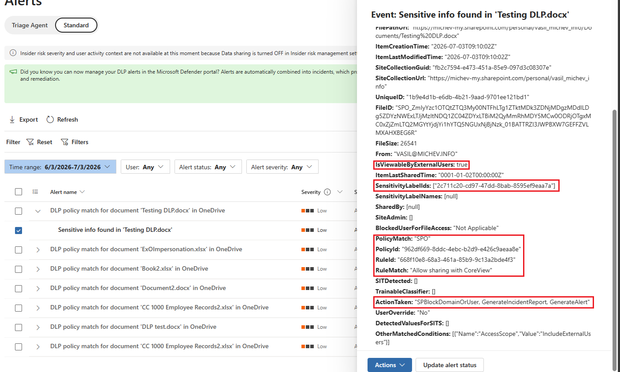620x372 pixels.
Task: Collapse the 'Testing DLP.docx' alert group
Action: tap(38, 211)
